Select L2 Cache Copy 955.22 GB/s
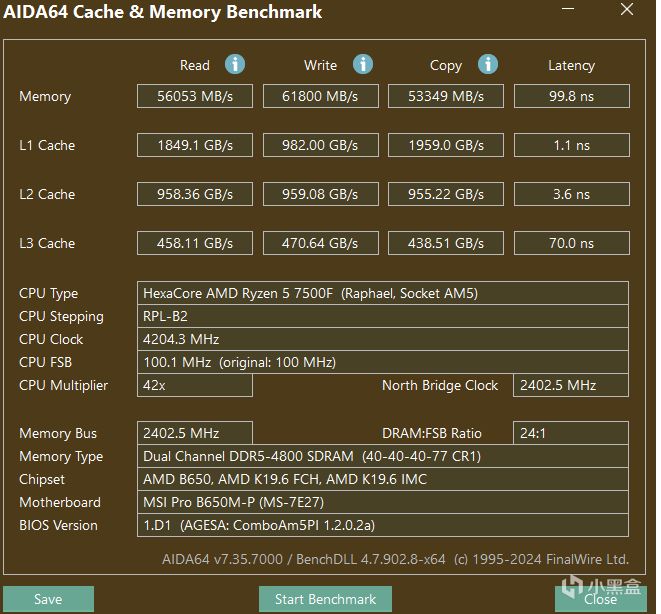This screenshot has width=661, height=614. 446,194
